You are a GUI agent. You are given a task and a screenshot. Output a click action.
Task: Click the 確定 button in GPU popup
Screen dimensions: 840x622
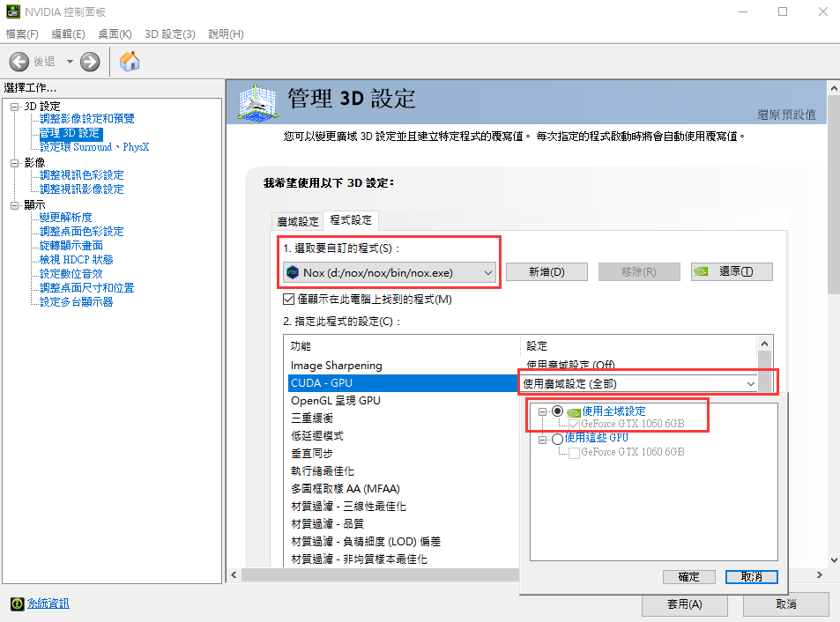pyautogui.click(x=688, y=577)
